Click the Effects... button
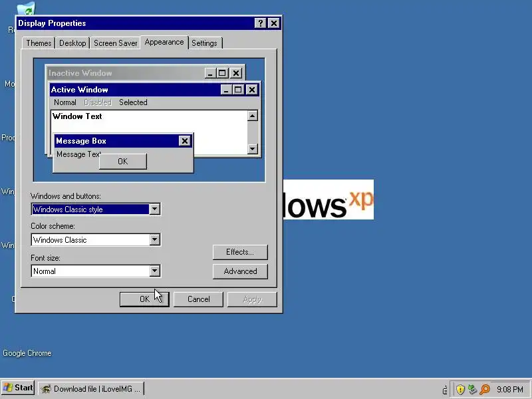532x399 pixels. (240, 252)
